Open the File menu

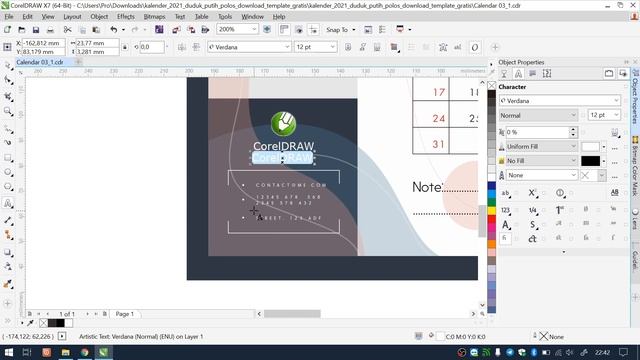pos(9,17)
